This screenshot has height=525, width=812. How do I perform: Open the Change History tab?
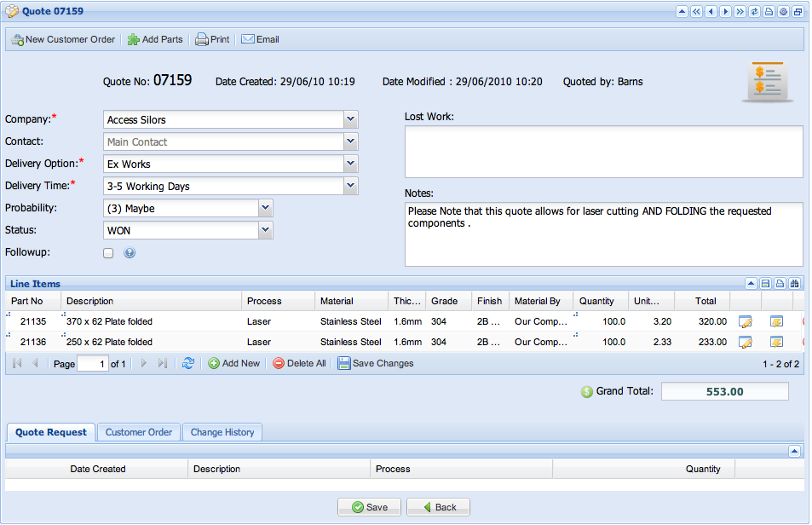pos(222,432)
